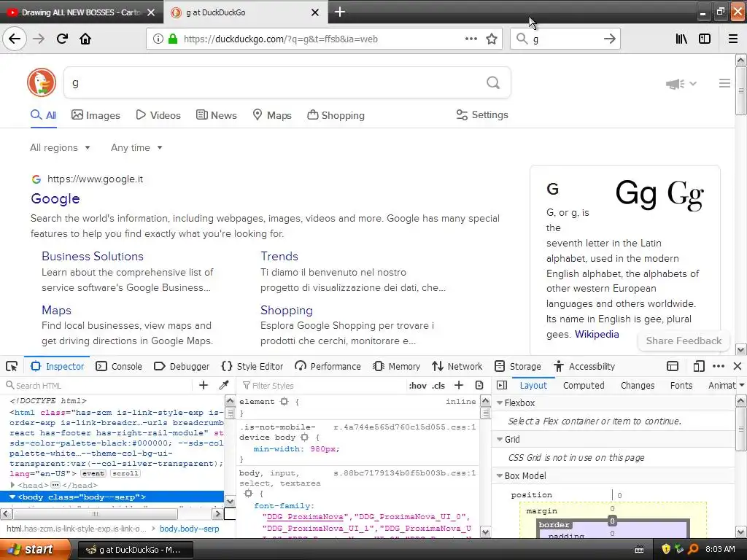Open the browser home page
747x560 pixels.
[x=85, y=39]
